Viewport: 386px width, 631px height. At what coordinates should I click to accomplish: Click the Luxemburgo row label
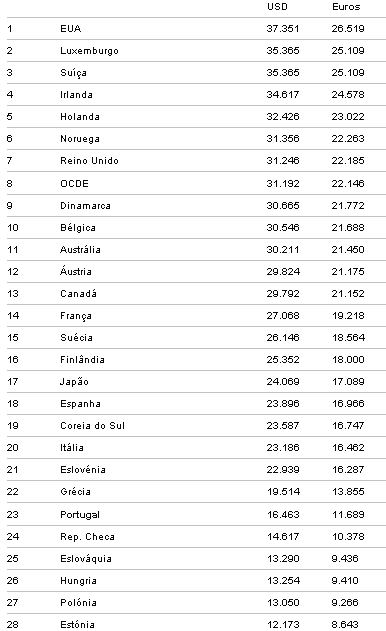pos(89,51)
